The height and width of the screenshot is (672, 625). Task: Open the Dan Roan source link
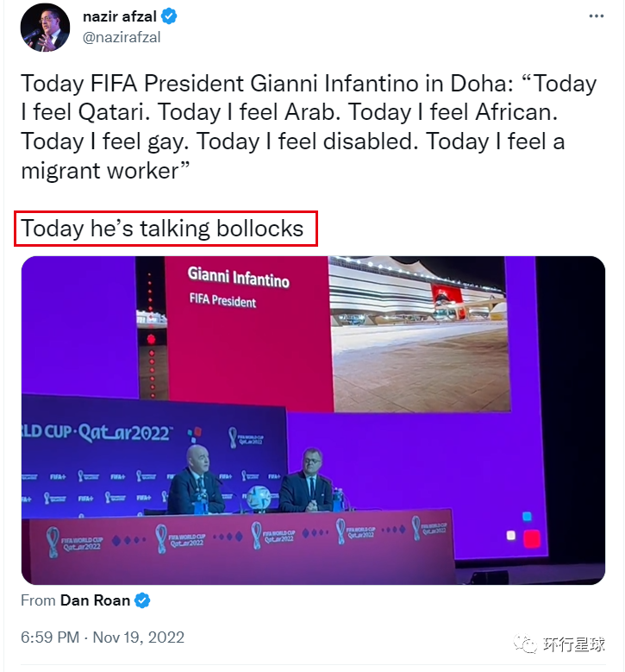point(94,600)
